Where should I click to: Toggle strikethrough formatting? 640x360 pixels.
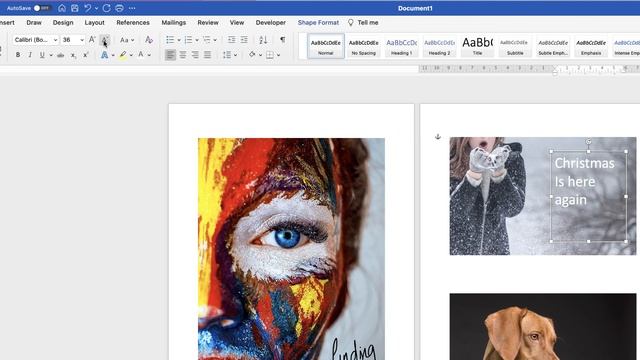tap(60, 55)
